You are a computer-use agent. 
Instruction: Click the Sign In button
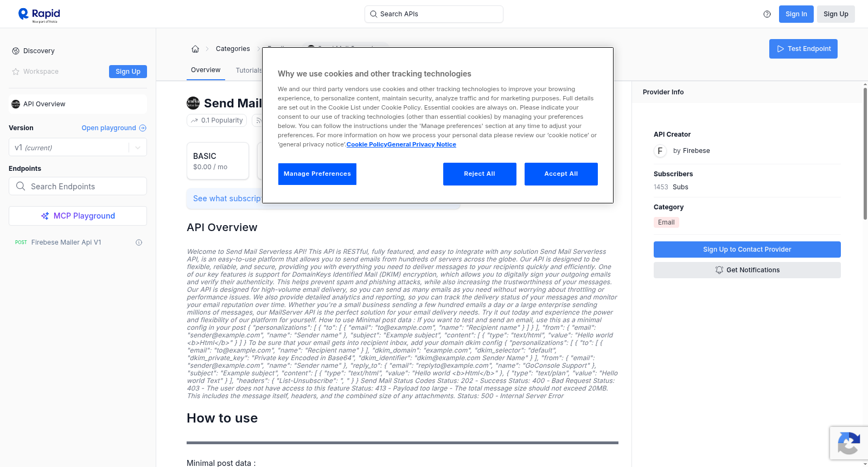coord(796,14)
